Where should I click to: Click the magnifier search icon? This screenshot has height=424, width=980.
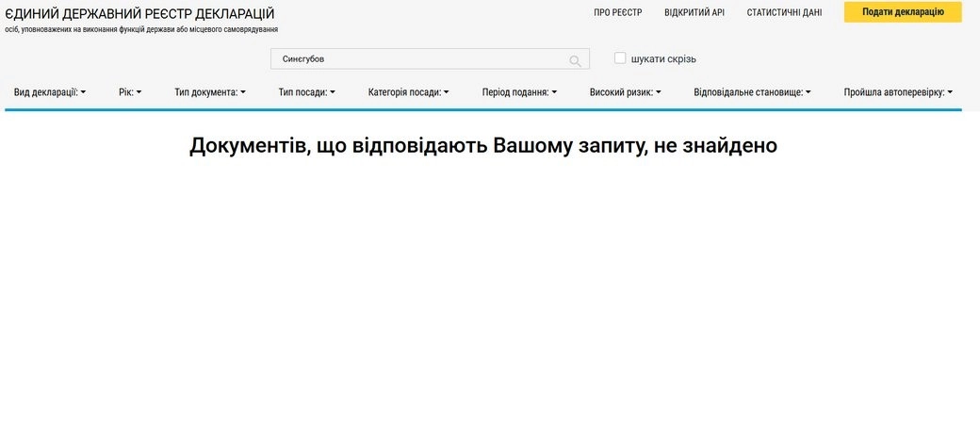pos(575,60)
